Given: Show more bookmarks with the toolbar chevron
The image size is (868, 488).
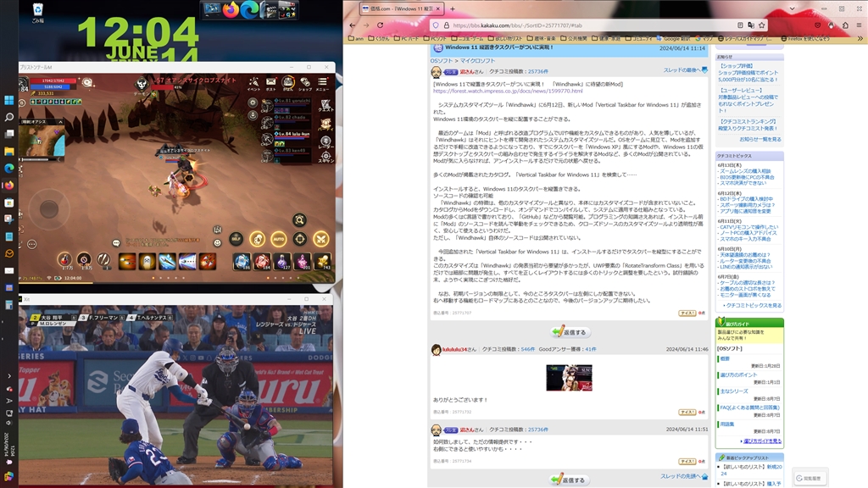Looking at the screenshot, I should pos(860,39).
